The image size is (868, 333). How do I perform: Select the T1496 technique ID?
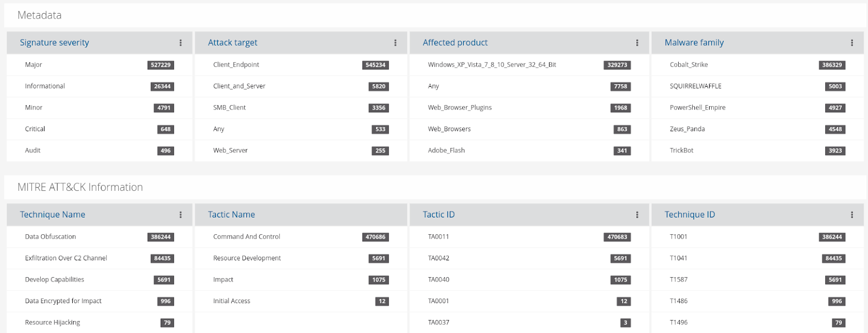point(758,322)
